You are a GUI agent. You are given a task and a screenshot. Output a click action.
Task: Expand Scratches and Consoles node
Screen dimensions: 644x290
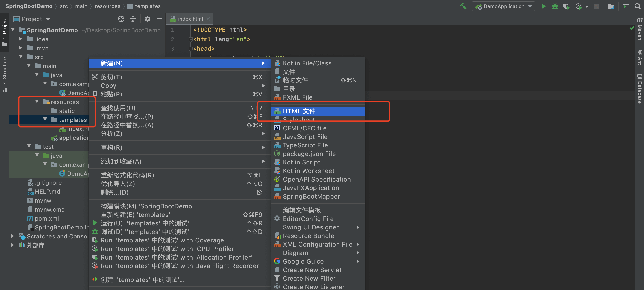[x=12, y=236]
